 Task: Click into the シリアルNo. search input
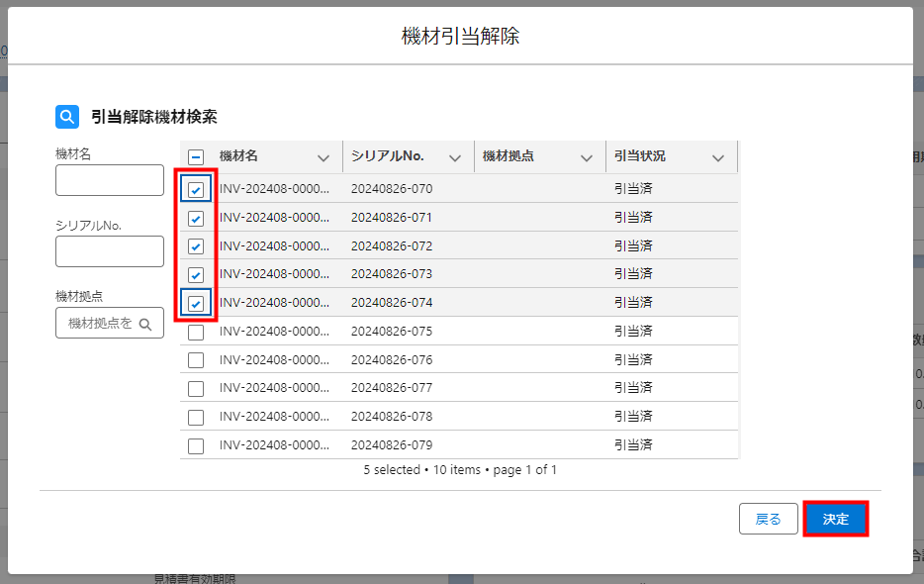[110, 251]
